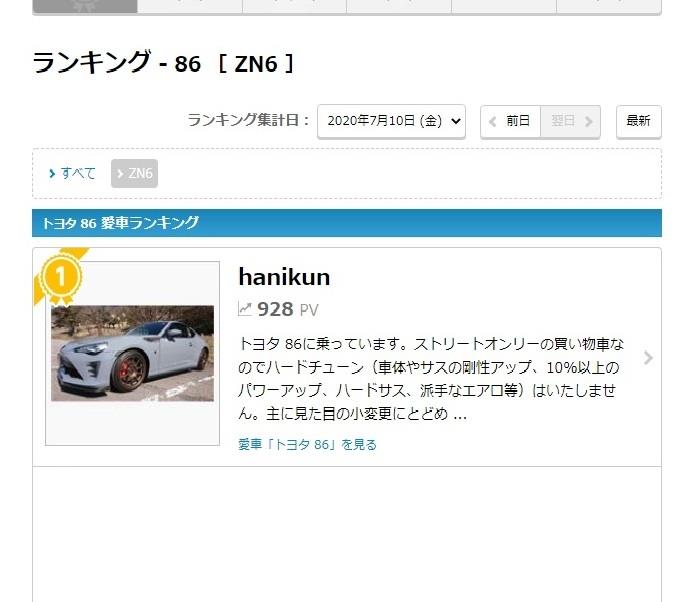
Task: Open the gray Toyota 86 car thumbnail
Action: click(133, 353)
